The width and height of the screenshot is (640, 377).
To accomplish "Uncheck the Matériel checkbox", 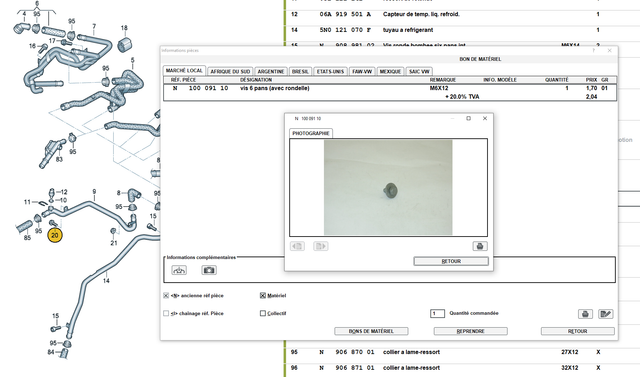I will [x=263, y=295].
